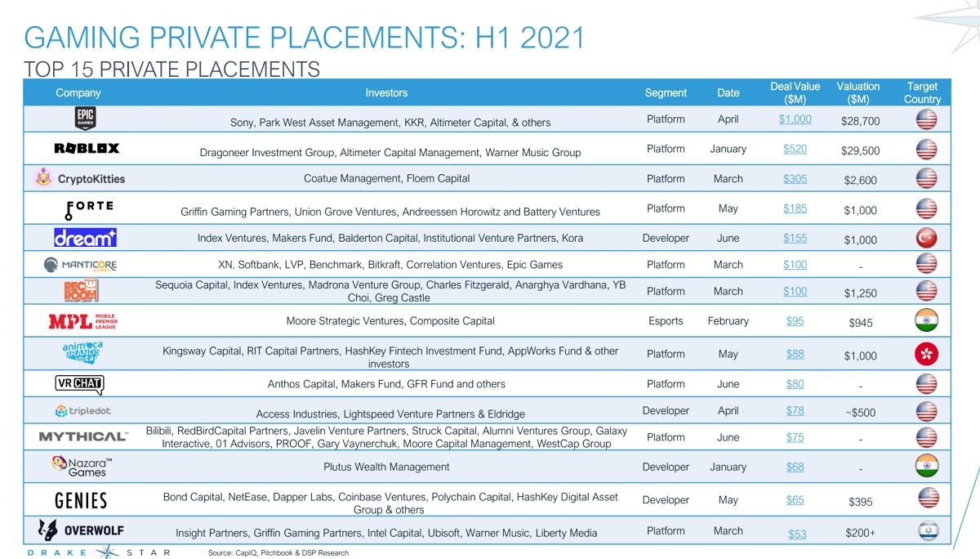Click the India flag in MPL row
980x559 pixels.
(x=927, y=320)
